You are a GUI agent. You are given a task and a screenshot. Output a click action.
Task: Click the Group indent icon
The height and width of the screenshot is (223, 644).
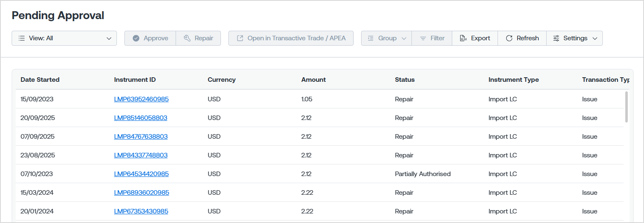tap(371, 38)
